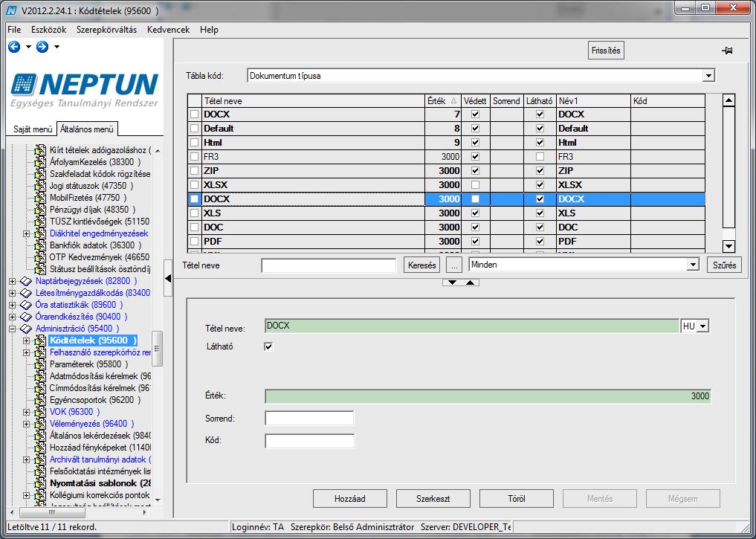
Task: Click the Neptun app icon in title bar
Action: click(x=12, y=10)
